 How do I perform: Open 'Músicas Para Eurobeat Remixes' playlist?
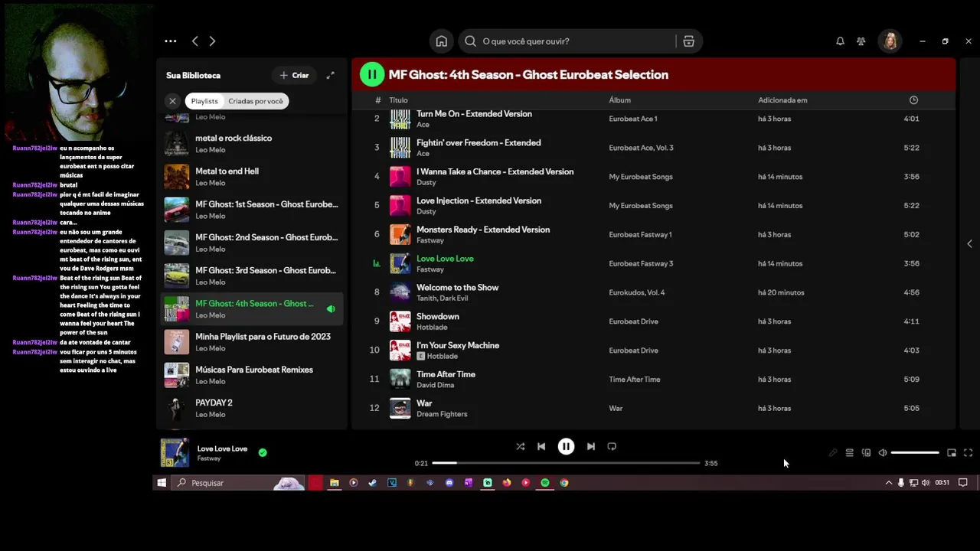tap(252, 375)
